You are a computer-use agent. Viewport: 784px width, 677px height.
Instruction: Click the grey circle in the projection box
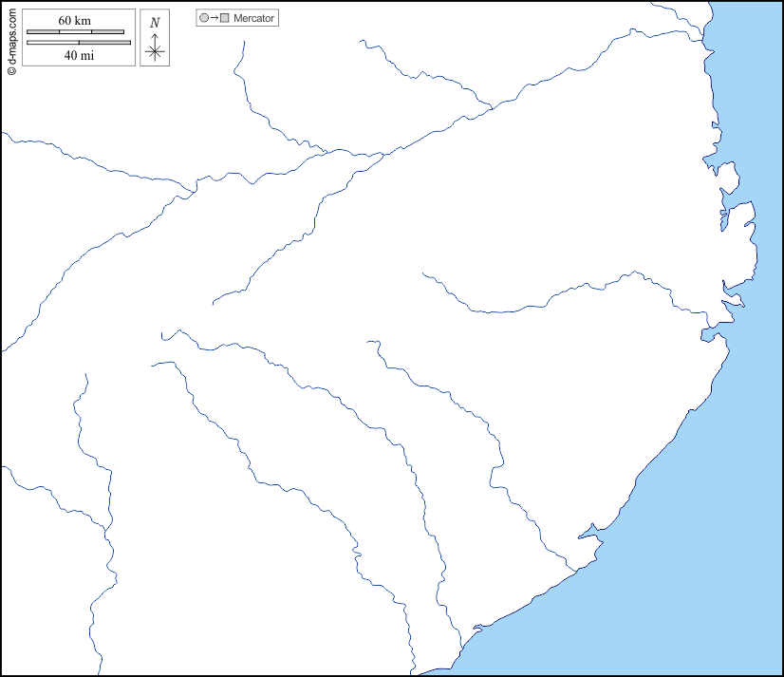click(204, 18)
